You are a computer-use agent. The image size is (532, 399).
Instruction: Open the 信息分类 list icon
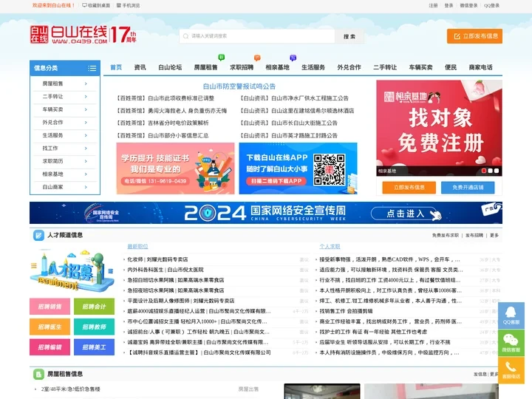[92, 68]
